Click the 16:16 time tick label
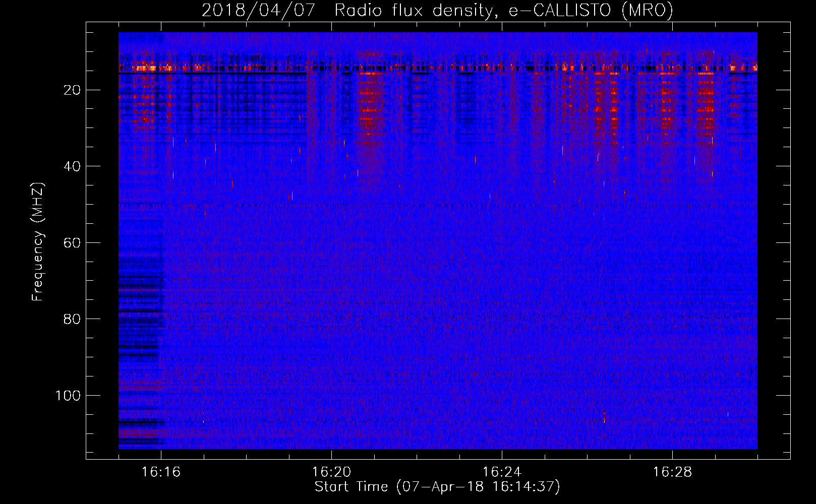The height and width of the screenshot is (504, 816). [x=161, y=472]
